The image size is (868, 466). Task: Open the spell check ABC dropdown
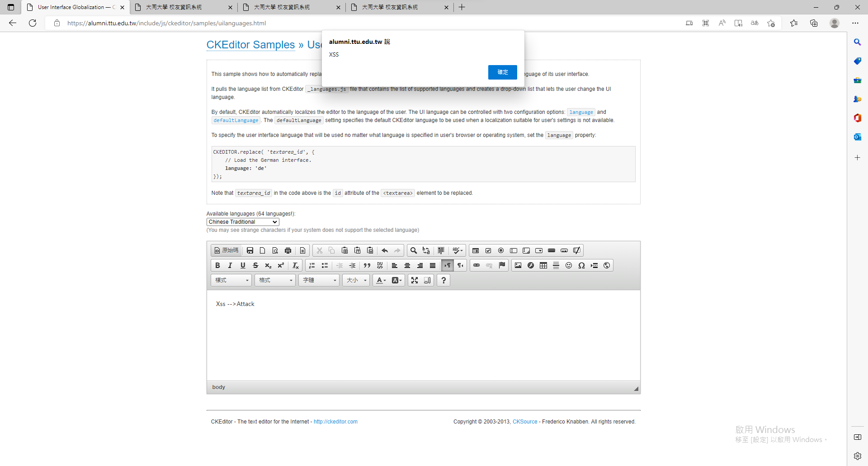458,250
